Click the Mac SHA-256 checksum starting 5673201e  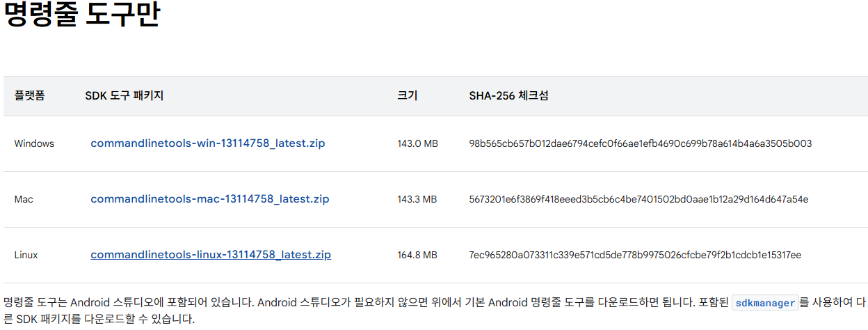[x=638, y=199]
